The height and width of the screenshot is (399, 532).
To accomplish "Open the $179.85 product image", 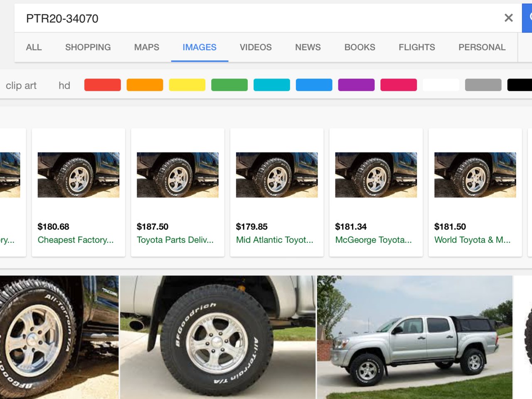I will click(x=277, y=175).
